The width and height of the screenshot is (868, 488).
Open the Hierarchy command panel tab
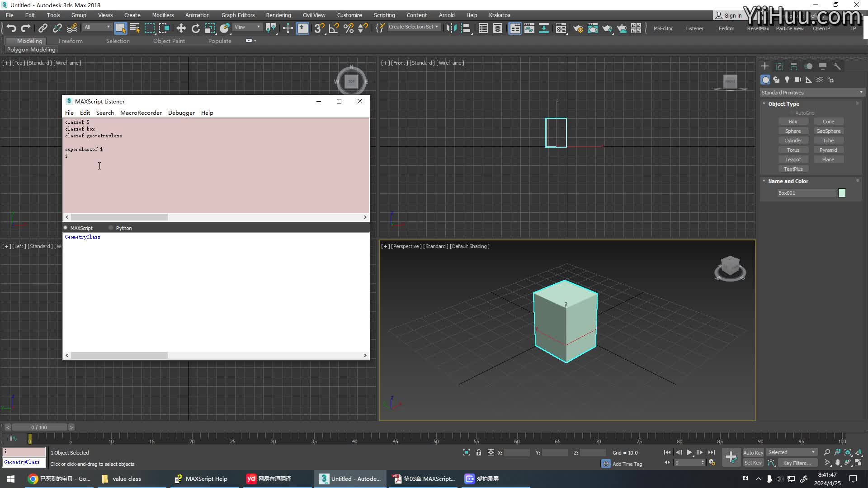tap(794, 66)
